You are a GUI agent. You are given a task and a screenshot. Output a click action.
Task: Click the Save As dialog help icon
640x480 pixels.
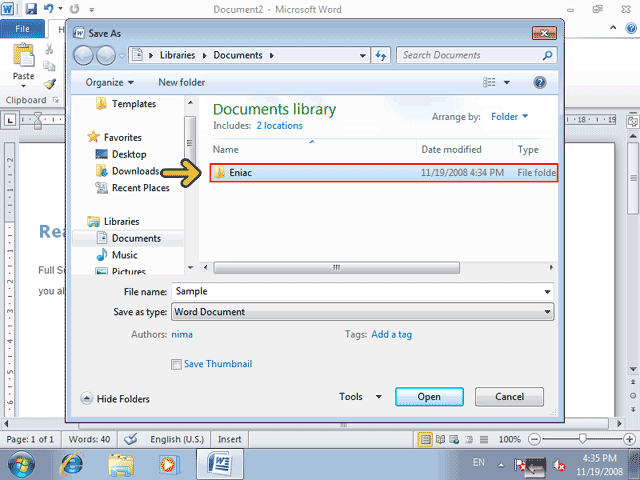pos(540,82)
